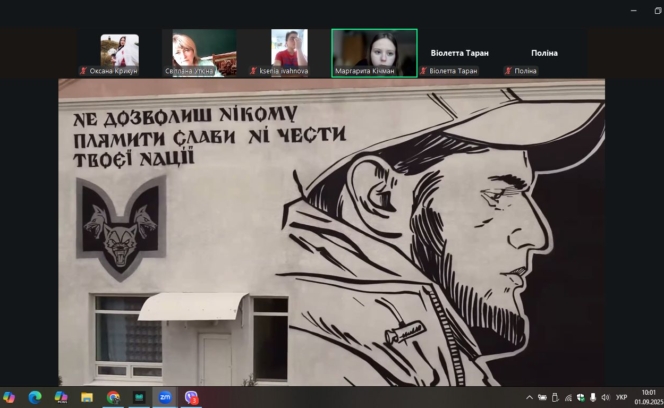The height and width of the screenshot is (408, 664).
Task: Select ksenia ivahnova's video thumbnail
Action: [289, 52]
